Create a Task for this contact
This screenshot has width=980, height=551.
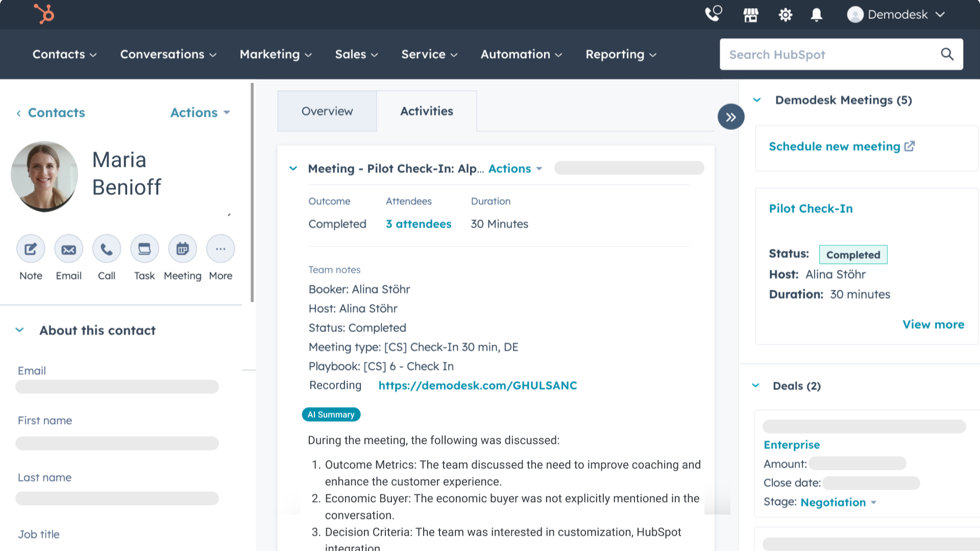click(144, 248)
